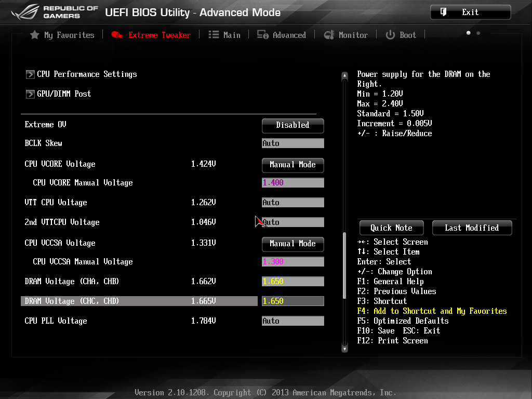Select the CPU VCCSA Voltage label
This screenshot has height=399, width=532.
pos(60,243)
